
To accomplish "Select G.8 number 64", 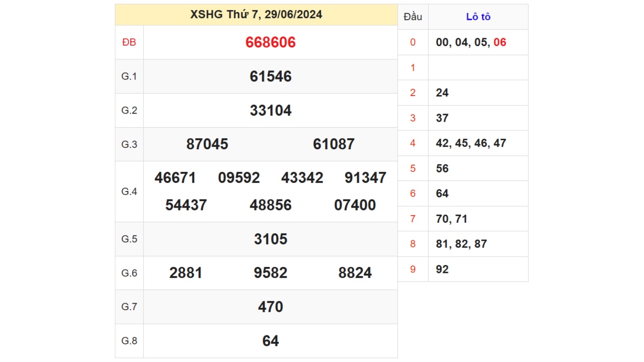I will (x=271, y=341).
